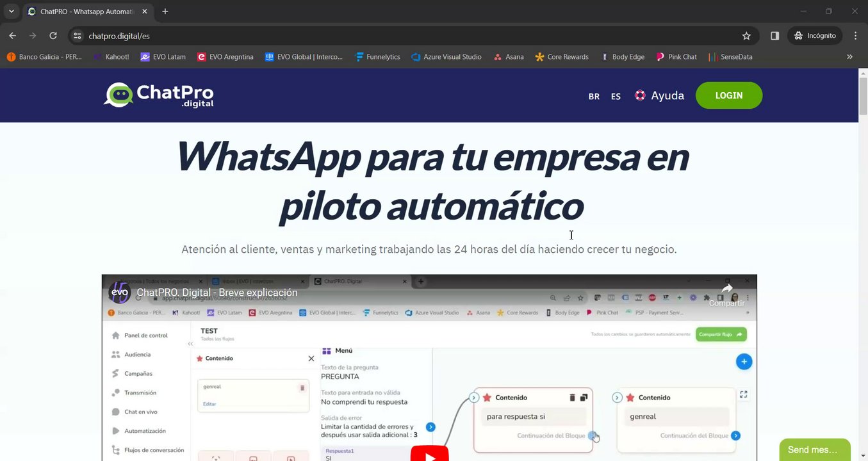This screenshot has height=461, width=868.
Task: Click Campañas in video sidebar
Action: click(x=132, y=373)
